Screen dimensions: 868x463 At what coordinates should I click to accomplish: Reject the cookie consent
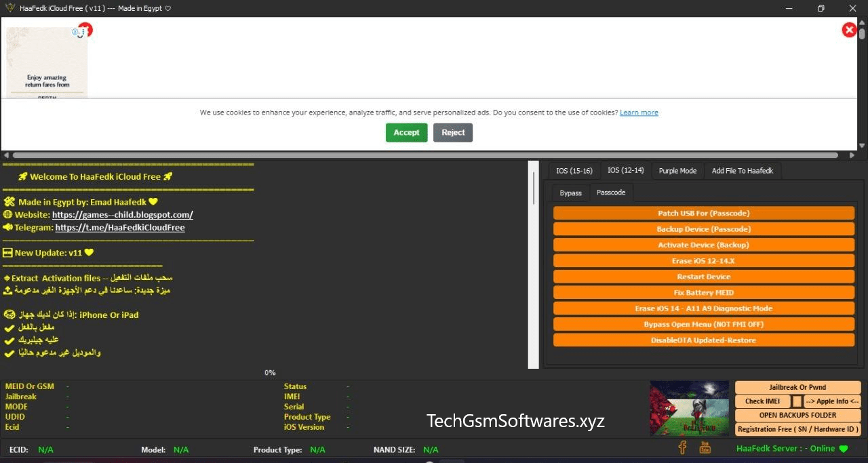(453, 133)
